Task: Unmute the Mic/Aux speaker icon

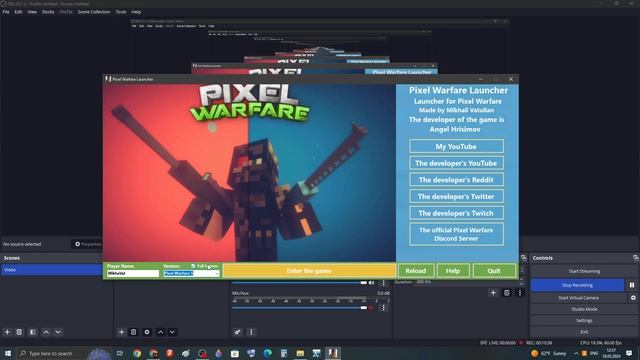Action: pos(371,308)
